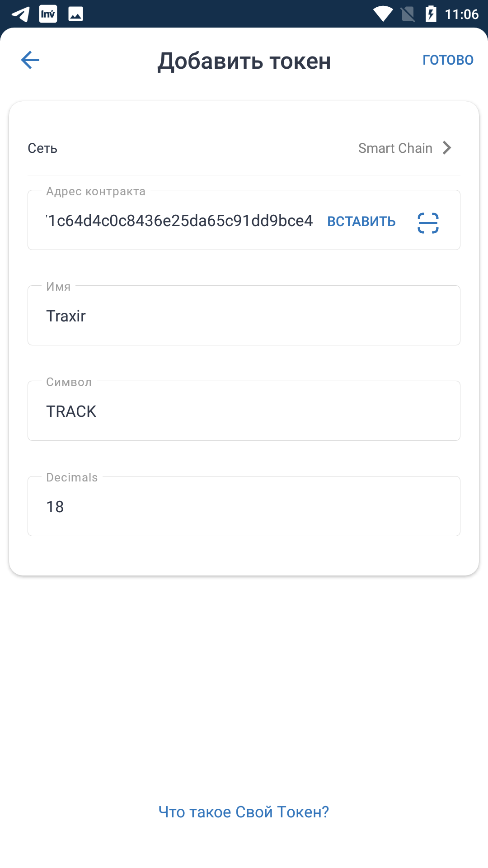The image size is (488, 868).
Task: Open the QR code scanner icon
Action: (x=428, y=223)
